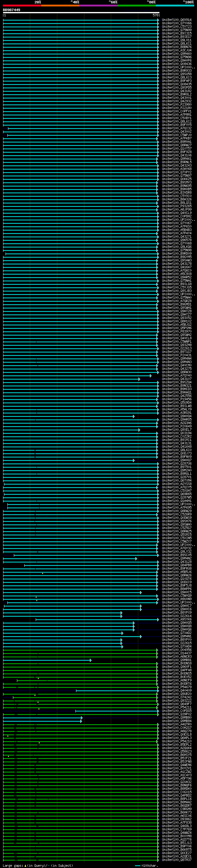This screenshot has height=868, width=197.
Task: Select hit label UniRef100_Q9AVQ7
Action: [x=177, y=460]
